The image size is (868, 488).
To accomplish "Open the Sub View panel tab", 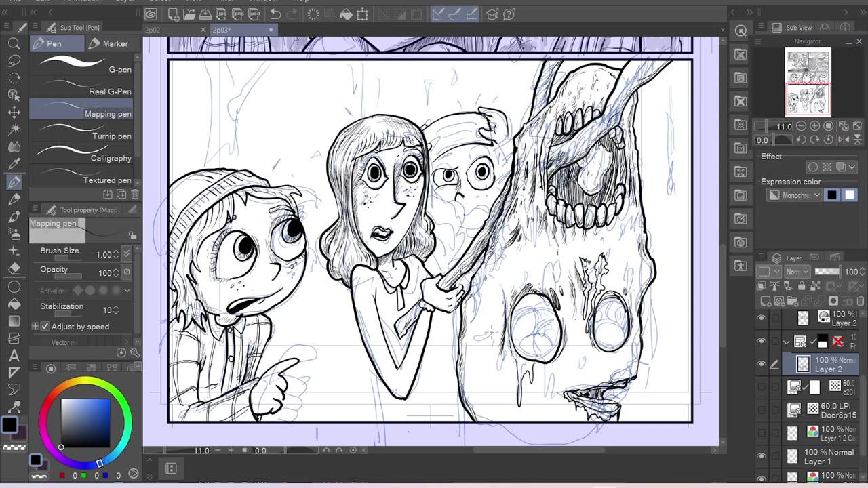I will point(792,28).
